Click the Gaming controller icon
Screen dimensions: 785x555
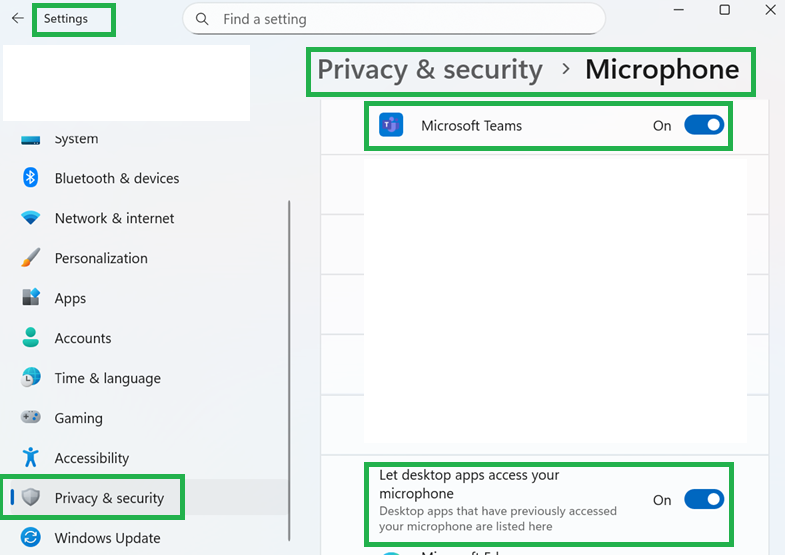pos(31,417)
